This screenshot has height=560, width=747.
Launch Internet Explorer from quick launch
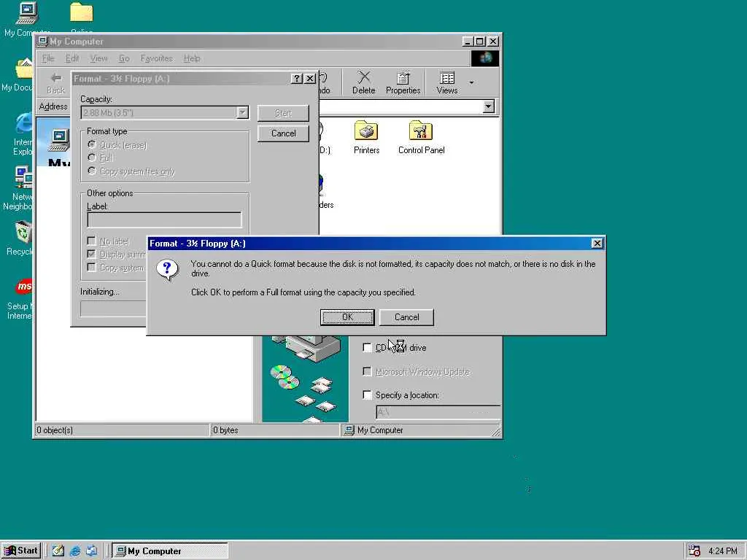[75, 551]
